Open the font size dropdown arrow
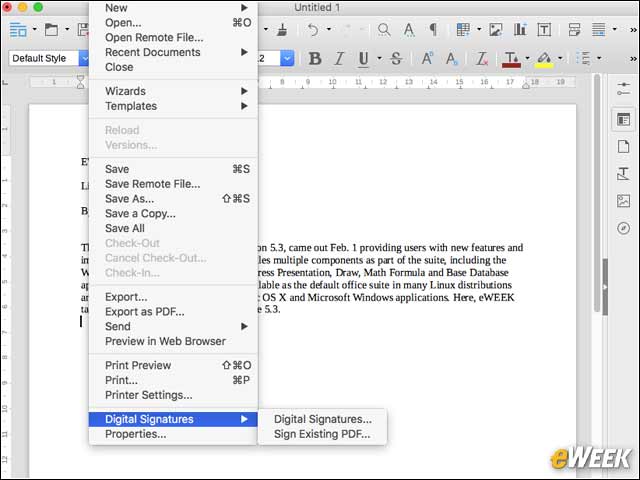The height and width of the screenshot is (480, 640). [x=287, y=58]
